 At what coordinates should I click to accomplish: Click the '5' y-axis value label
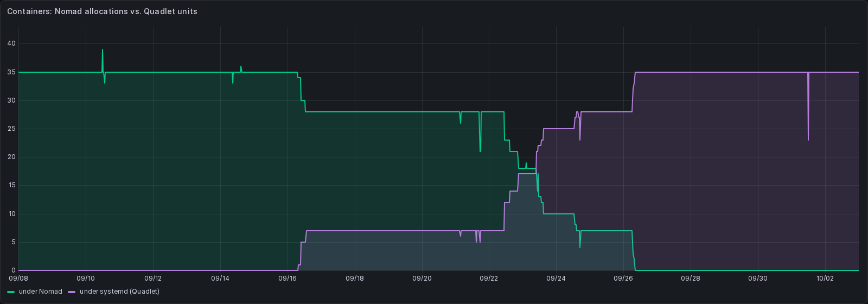click(14, 242)
